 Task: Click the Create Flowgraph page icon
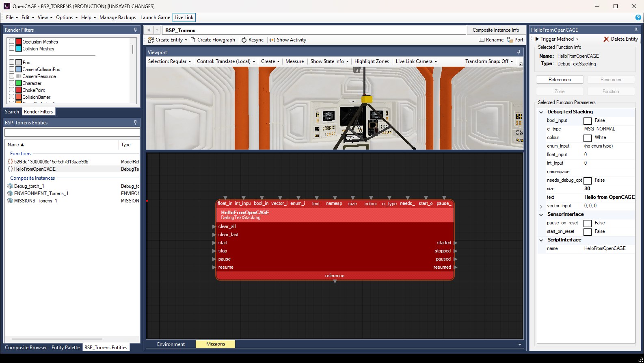[193, 40]
